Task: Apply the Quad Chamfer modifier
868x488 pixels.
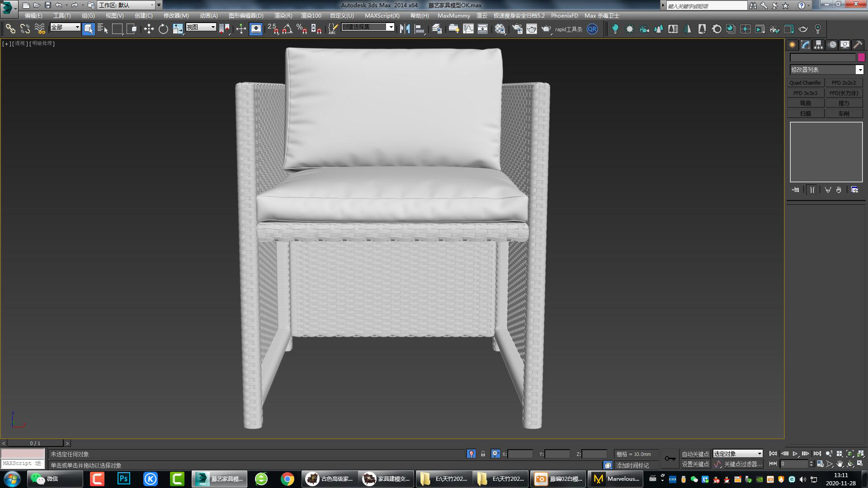Action: tap(805, 82)
